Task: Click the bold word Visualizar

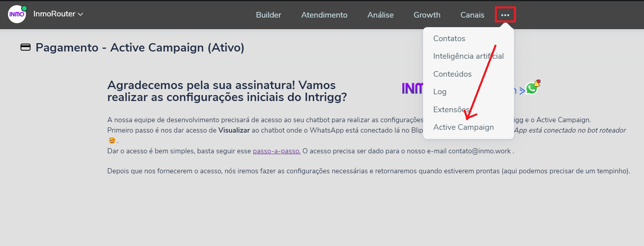Action: pos(234,130)
